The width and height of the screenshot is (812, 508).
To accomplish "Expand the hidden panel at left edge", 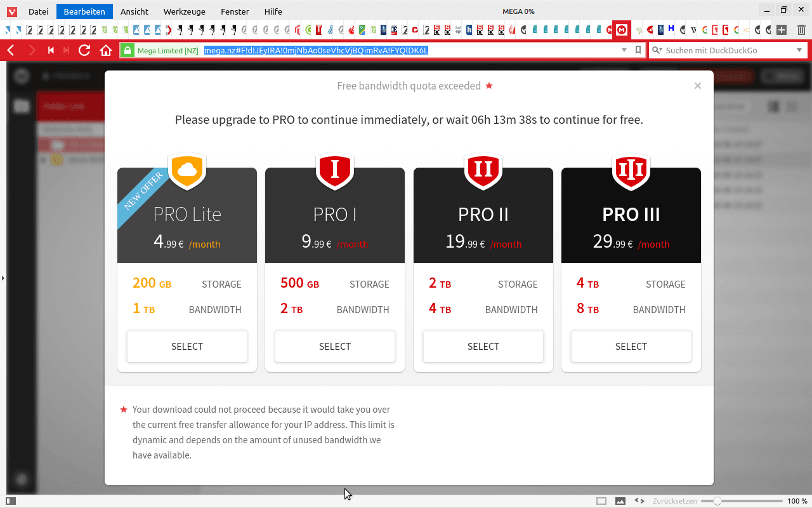I will pos(3,278).
